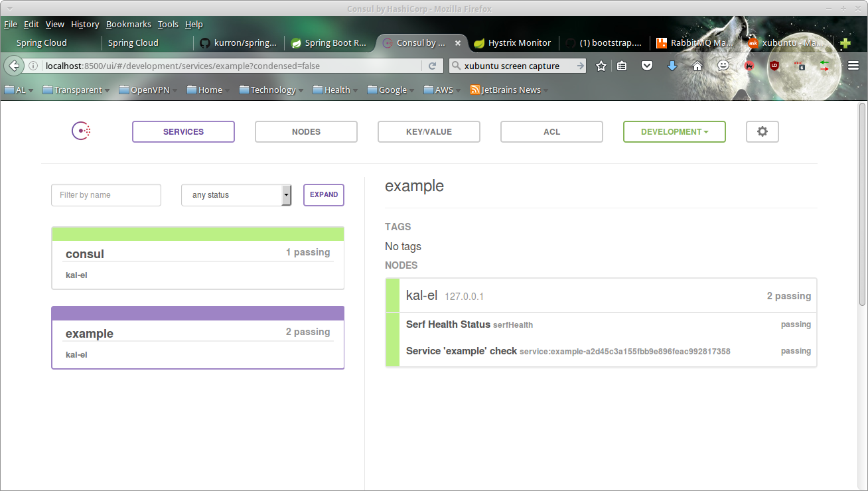The height and width of the screenshot is (491, 868).
Task: Switch to the first Spring Cloud tab
Action: coord(51,43)
